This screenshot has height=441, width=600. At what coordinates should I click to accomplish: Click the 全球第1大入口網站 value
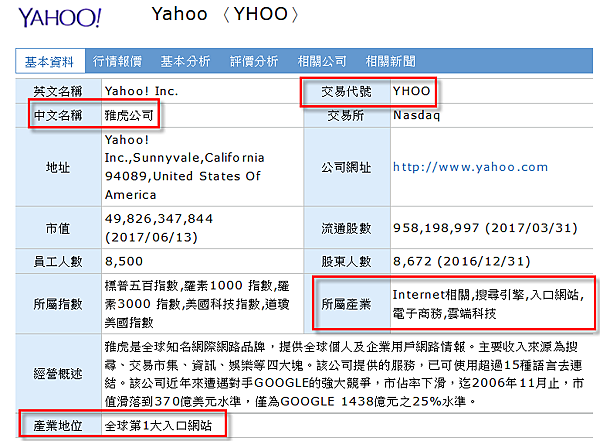click(x=158, y=425)
